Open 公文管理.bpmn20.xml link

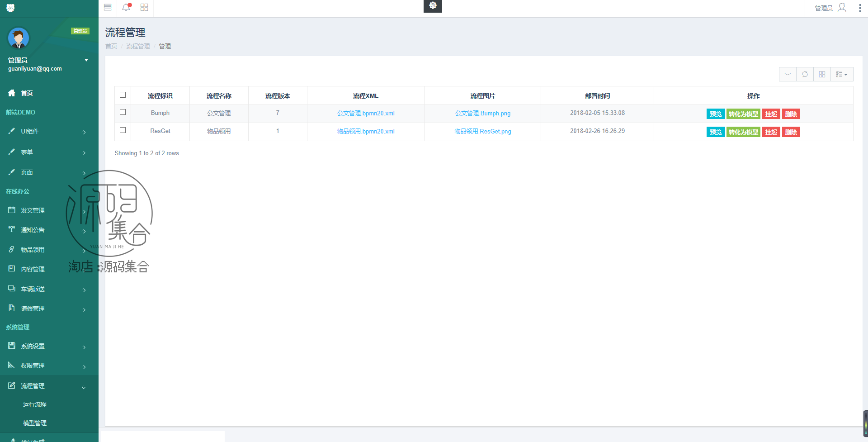[x=366, y=113]
